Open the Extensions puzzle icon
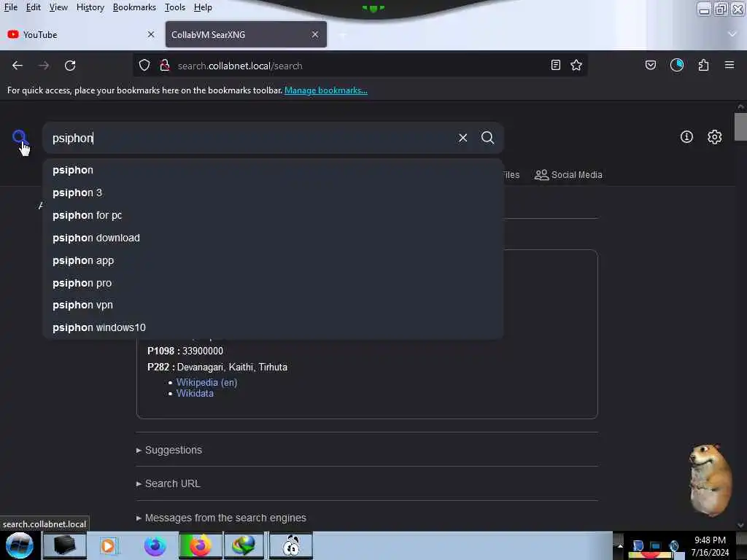Viewport: 747px width, 560px height. point(703,65)
